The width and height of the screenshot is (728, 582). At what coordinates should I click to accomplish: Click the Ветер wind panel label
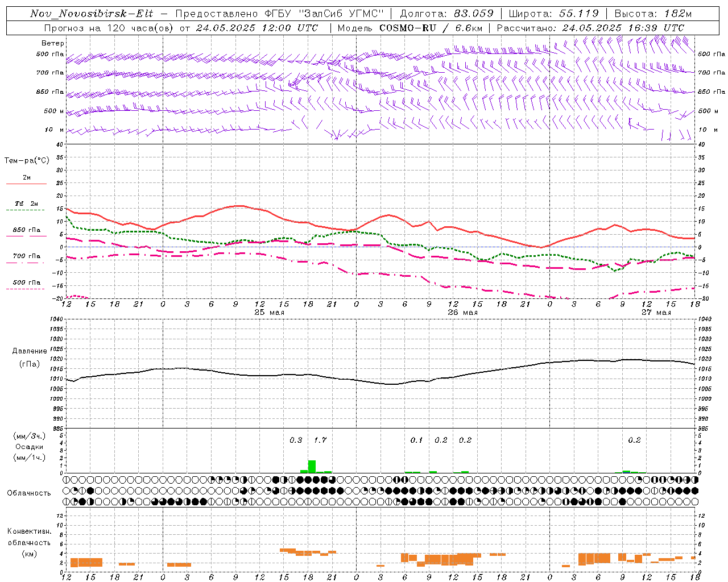click(53, 43)
